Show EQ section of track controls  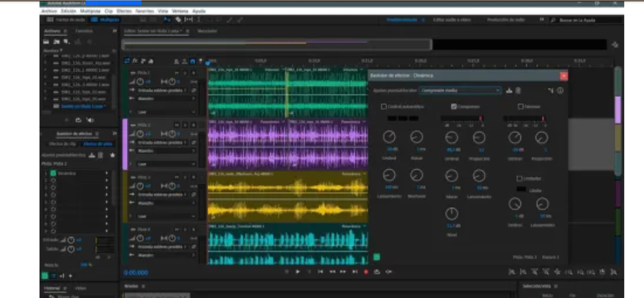click(151, 61)
